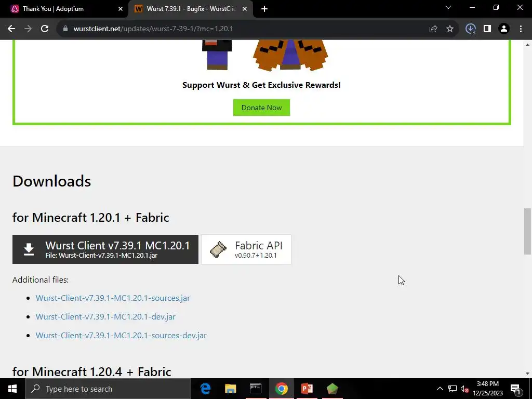Screen dimensions: 532x399
Task: Download Wurst-Client-v7.39.1-MC1.20.1-sources.jar
Action: tap(113, 298)
